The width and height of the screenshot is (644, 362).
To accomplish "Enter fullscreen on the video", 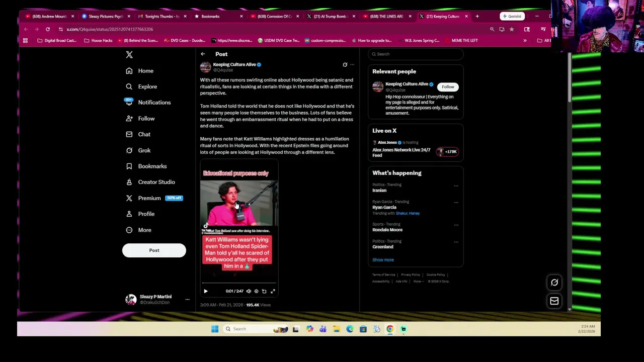I will click(x=273, y=291).
